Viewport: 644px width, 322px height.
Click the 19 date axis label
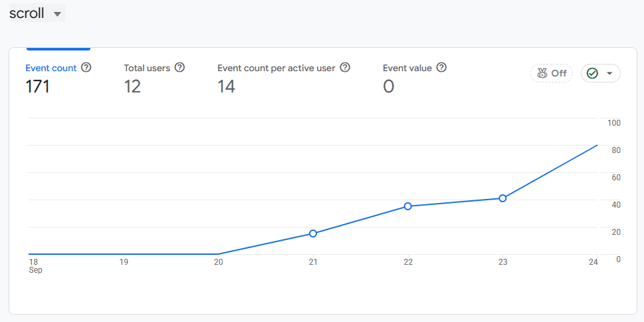coord(124,262)
